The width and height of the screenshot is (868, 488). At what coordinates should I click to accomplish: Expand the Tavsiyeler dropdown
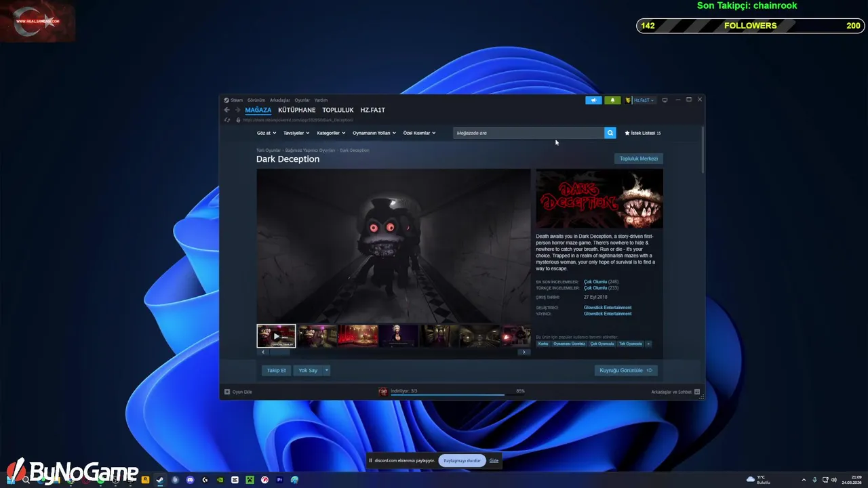point(296,133)
